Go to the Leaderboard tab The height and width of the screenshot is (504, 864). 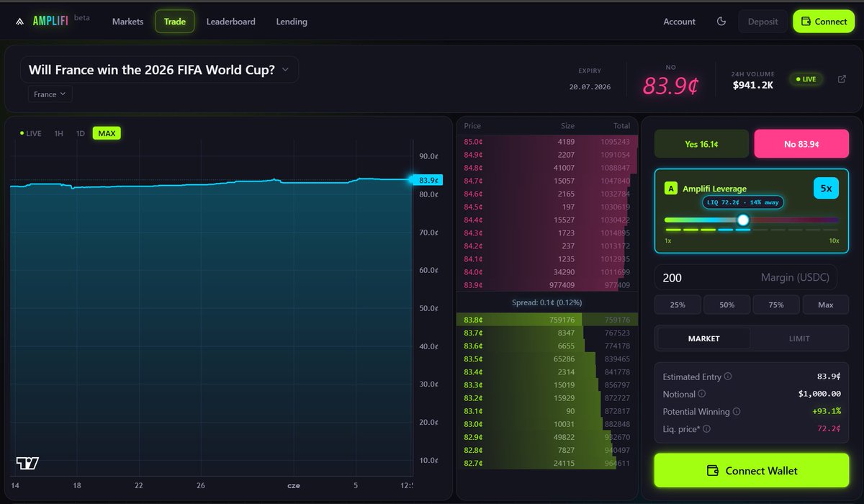tap(230, 22)
